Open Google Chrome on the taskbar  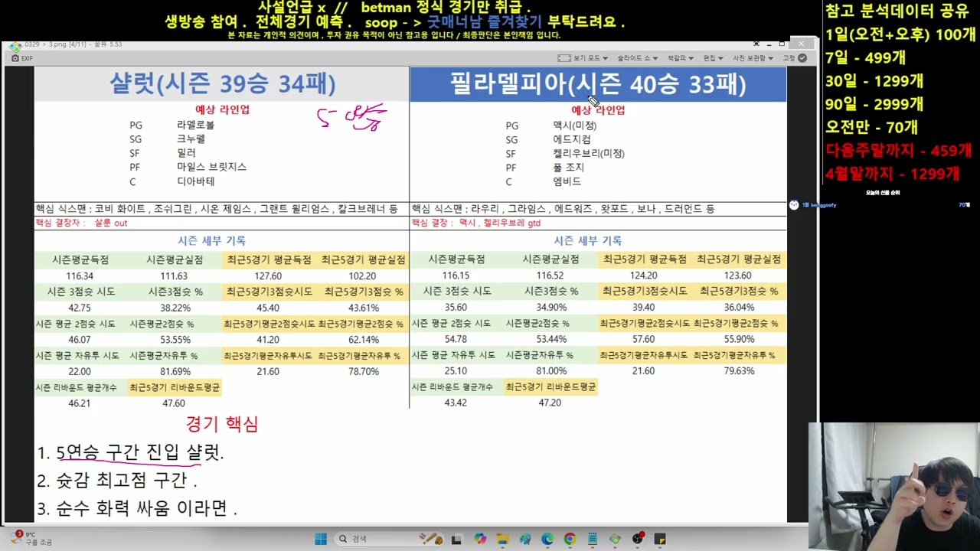570,539
